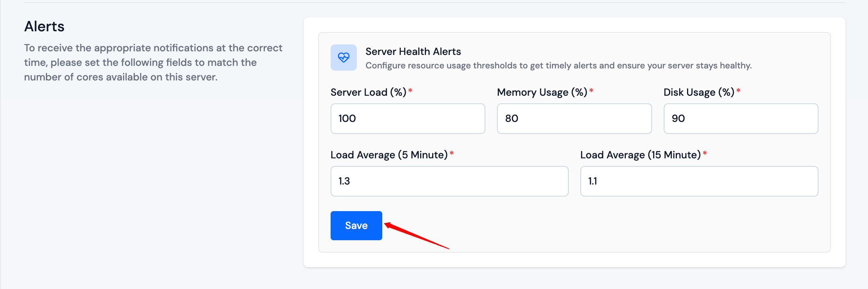868x289 pixels.
Task: Click the required asterisk next to Memory Usage
Action: pyautogui.click(x=591, y=91)
